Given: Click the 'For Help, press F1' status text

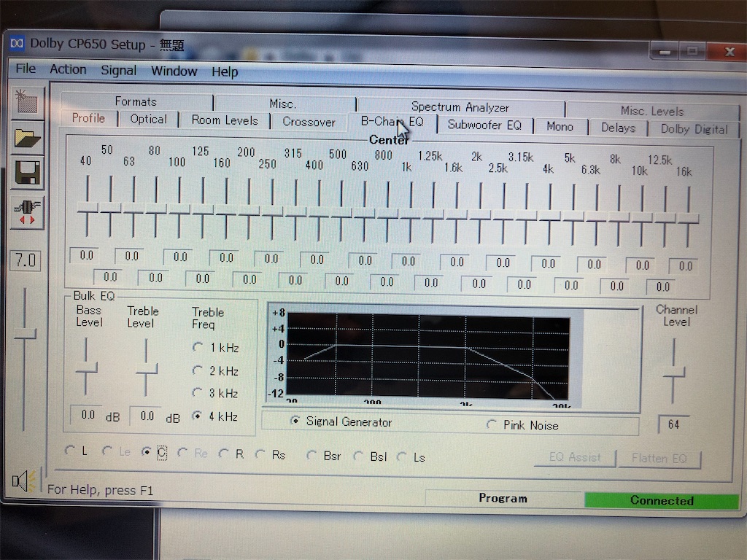Looking at the screenshot, I should click(x=100, y=490).
